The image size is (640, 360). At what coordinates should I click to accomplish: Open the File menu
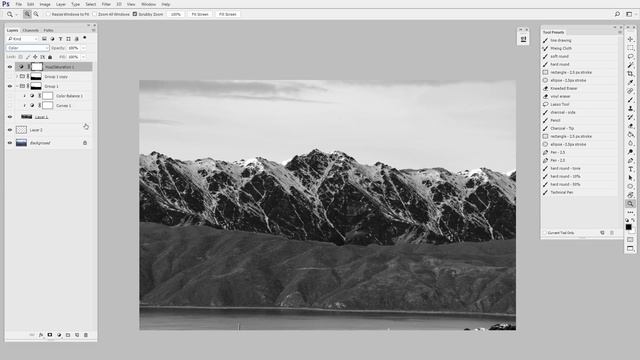click(18, 4)
